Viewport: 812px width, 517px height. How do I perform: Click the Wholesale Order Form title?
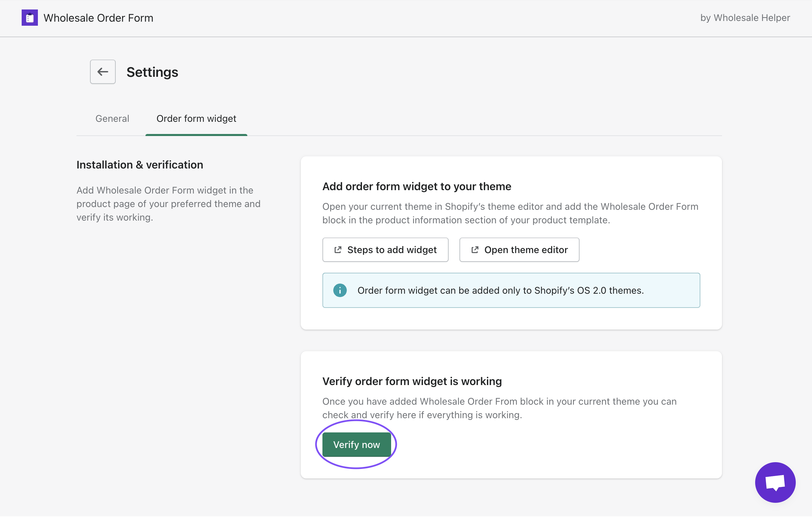(98, 18)
